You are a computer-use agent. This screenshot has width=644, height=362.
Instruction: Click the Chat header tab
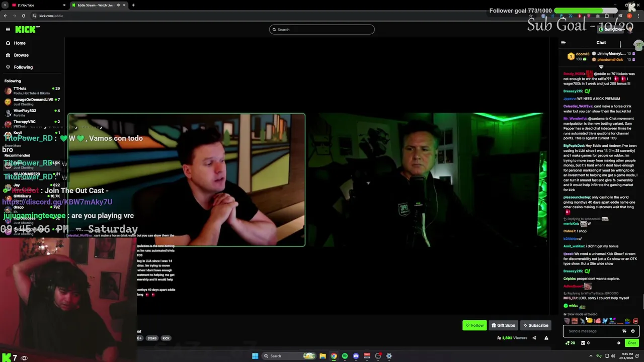click(x=601, y=43)
